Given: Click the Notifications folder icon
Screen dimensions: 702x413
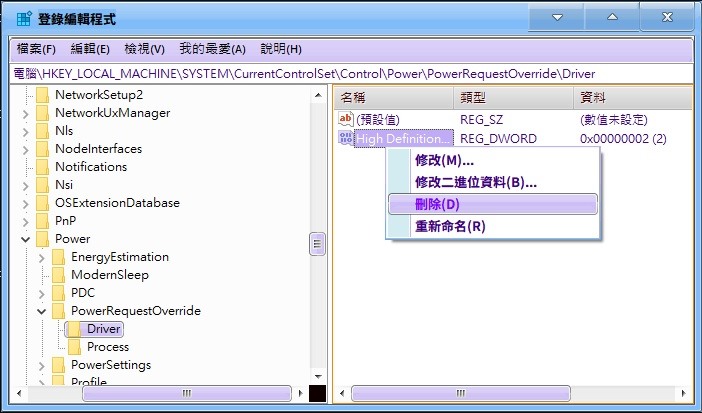Looking at the screenshot, I should (x=42, y=167).
